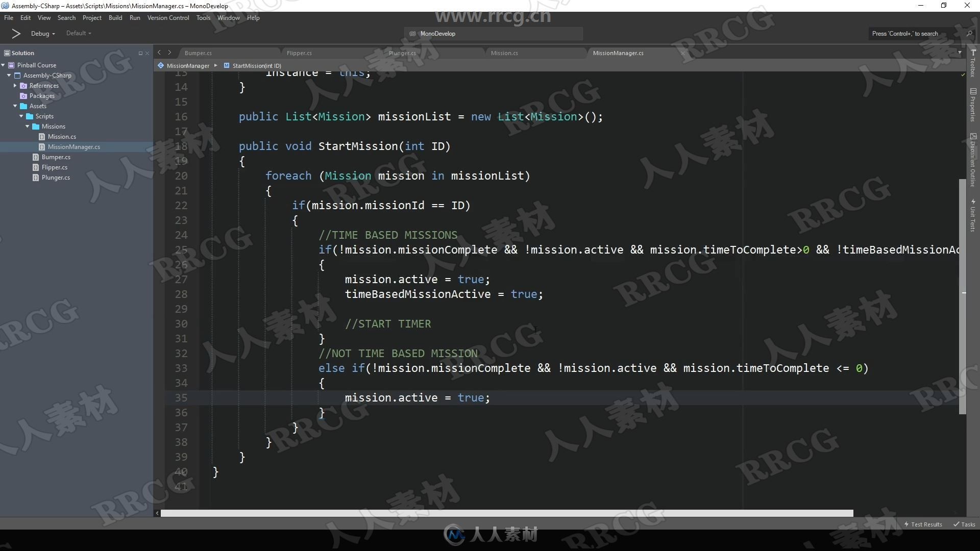
Task: Click the Assets folder icon
Action: (x=23, y=106)
